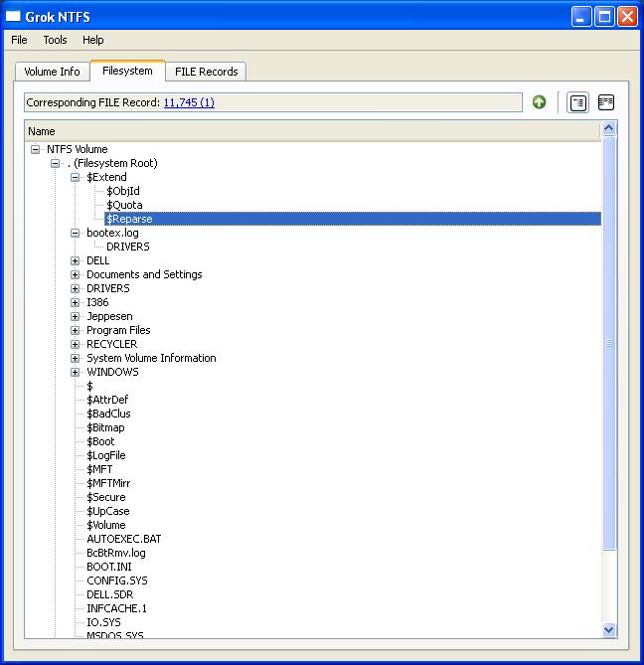Switch to the FILE Records tab
Viewport: 644px width, 665px height.
coord(206,72)
